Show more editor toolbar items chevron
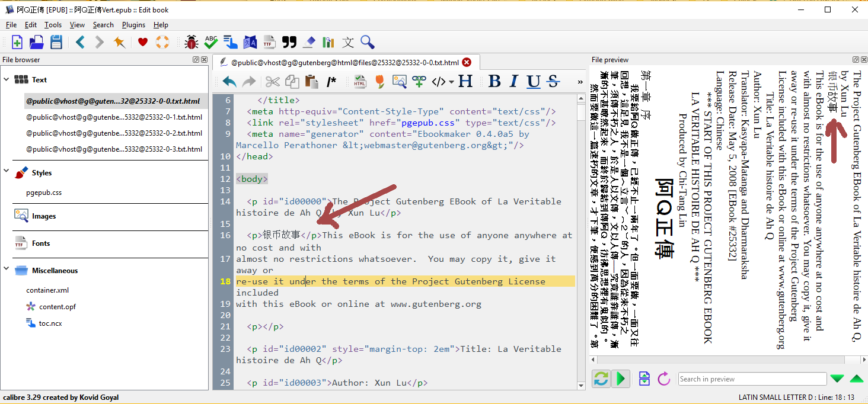 point(580,82)
